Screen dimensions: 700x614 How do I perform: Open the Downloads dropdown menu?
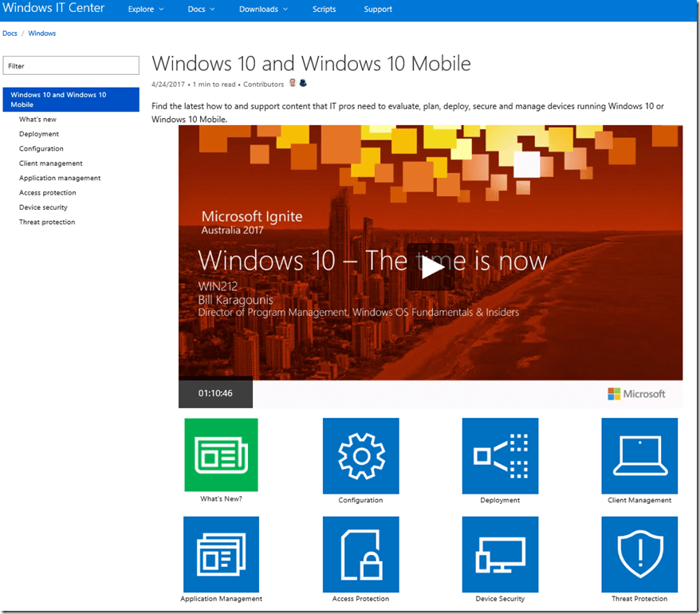263,10
